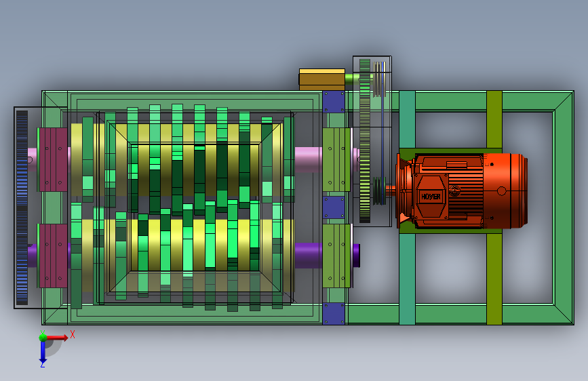Pick the lower-left maroon bearing block
This screenshot has width=588, height=381.
coord(54,256)
